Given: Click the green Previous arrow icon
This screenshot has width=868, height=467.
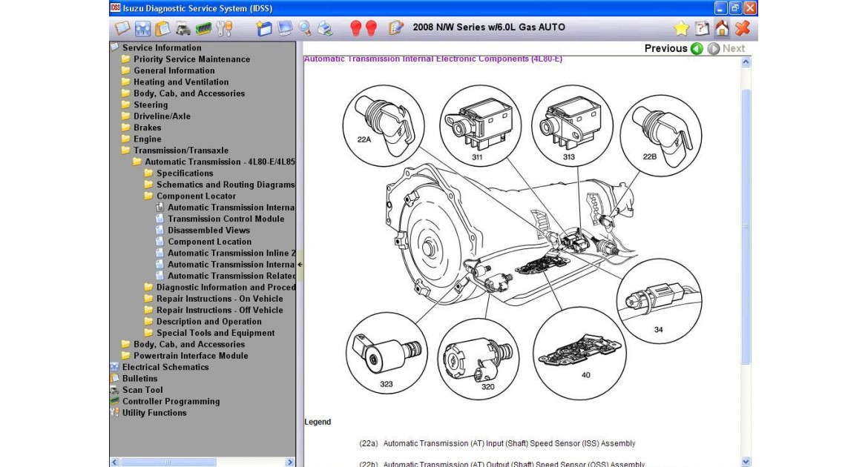Looking at the screenshot, I should 697,49.
